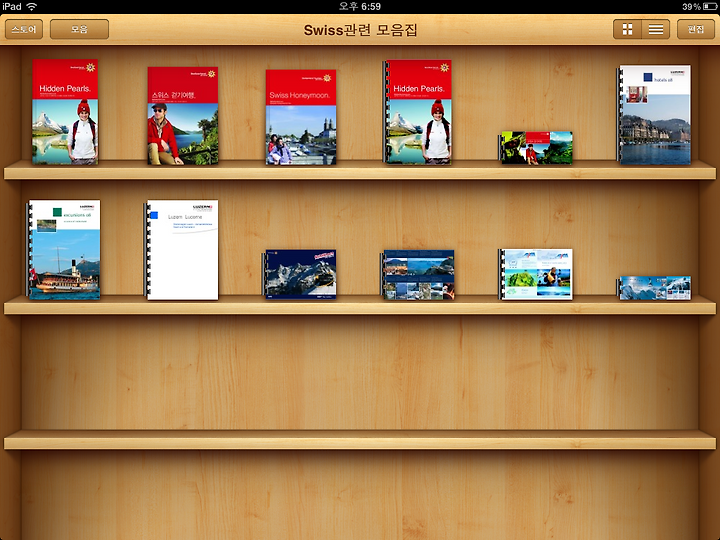Open the blue photo-collage landscape brochure

(x=418, y=275)
